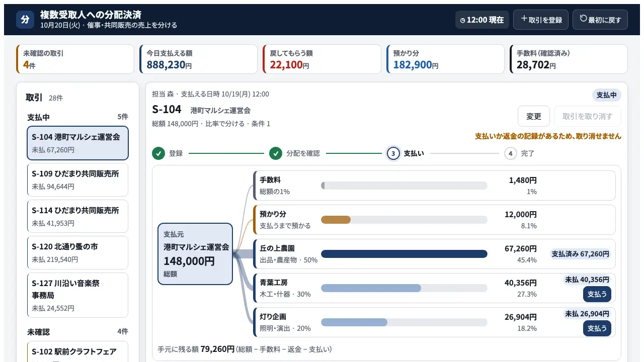Click the 預かり分 progress bar
The image size is (644, 362).
tap(404, 220)
